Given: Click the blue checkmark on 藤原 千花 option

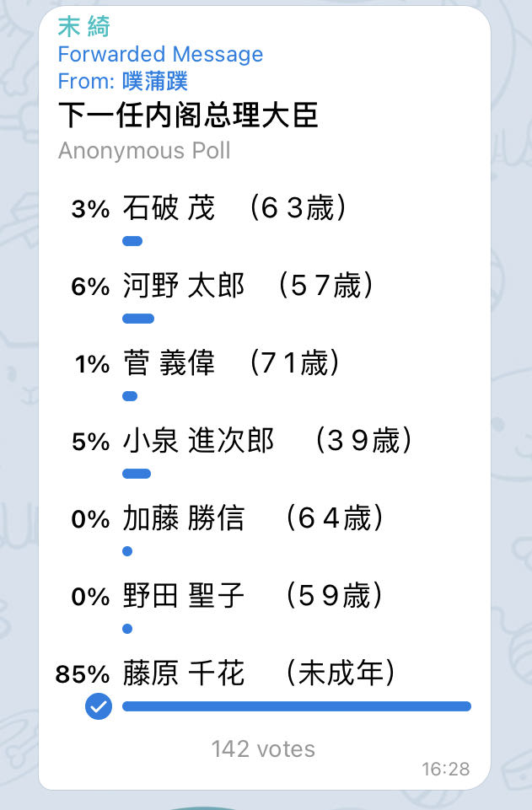Looking at the screenshot, I should 99,706.
